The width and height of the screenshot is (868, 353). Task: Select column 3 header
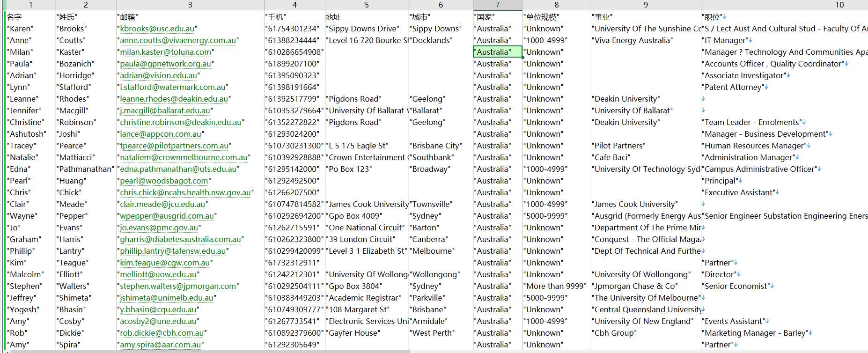[x=190, y=5]
